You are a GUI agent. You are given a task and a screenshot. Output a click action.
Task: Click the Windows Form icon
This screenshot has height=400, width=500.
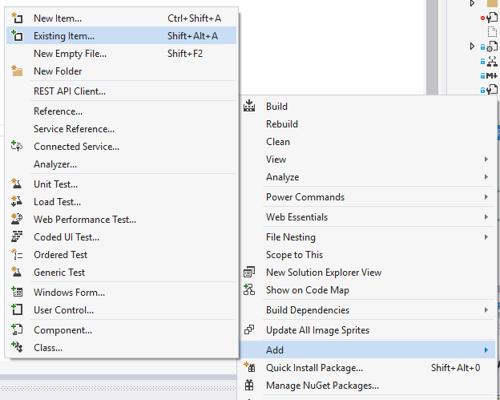click(x=17, y=292)
